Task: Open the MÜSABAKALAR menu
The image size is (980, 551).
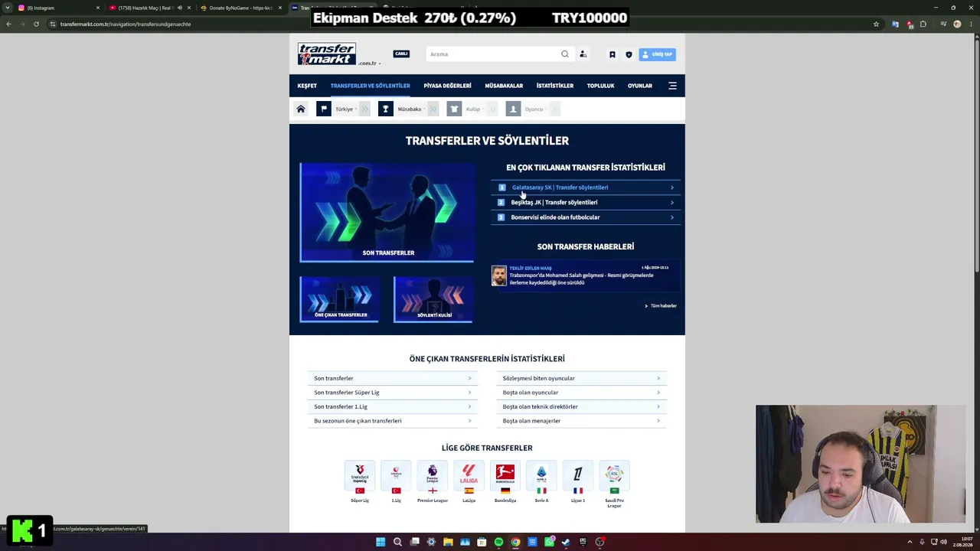Action: coord(504,86)
